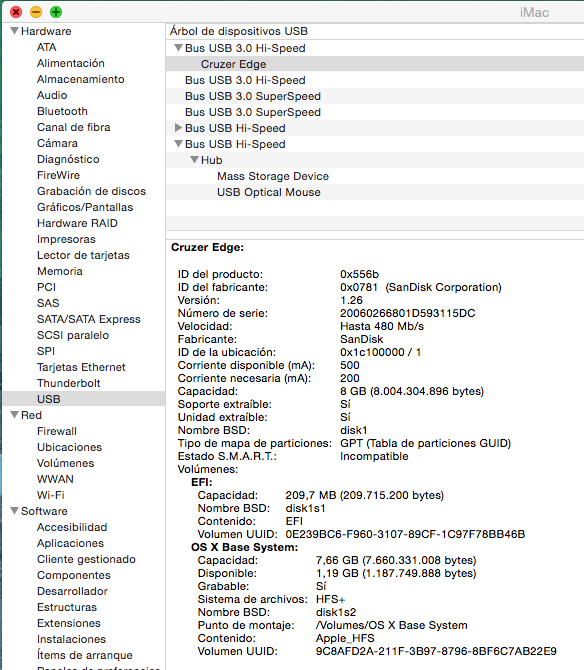Viewport: 584px width, 670px height.
Task: Open SATA/SATA Express in the sidebar
Action: point(88,319)
